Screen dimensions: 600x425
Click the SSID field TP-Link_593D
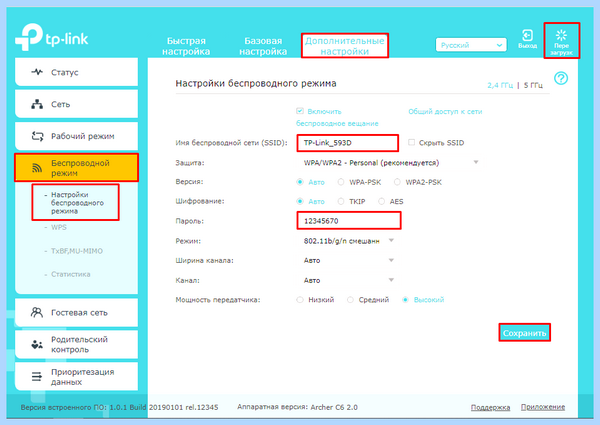click(347, 143)
